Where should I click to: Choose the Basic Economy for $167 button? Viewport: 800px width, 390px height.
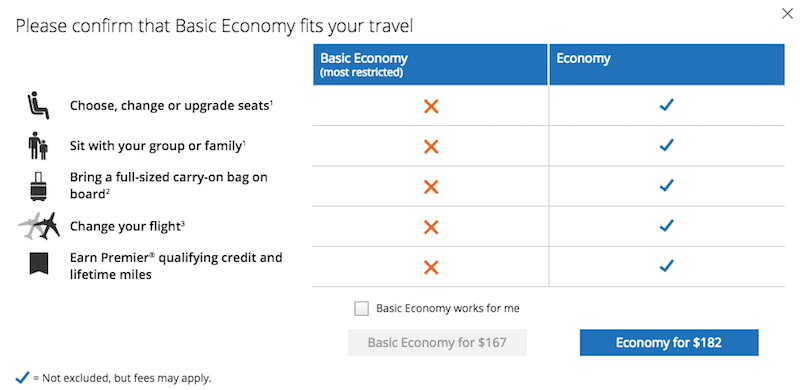click(x=437, y=343)
